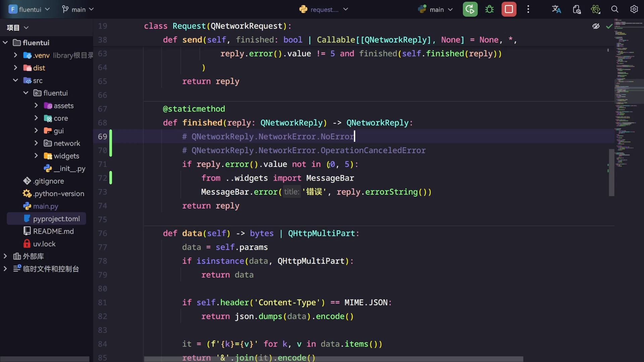The image size is (644, 362).
Task: Click the QHttpMultiPart return type on line 76
Action: point(321,234)
